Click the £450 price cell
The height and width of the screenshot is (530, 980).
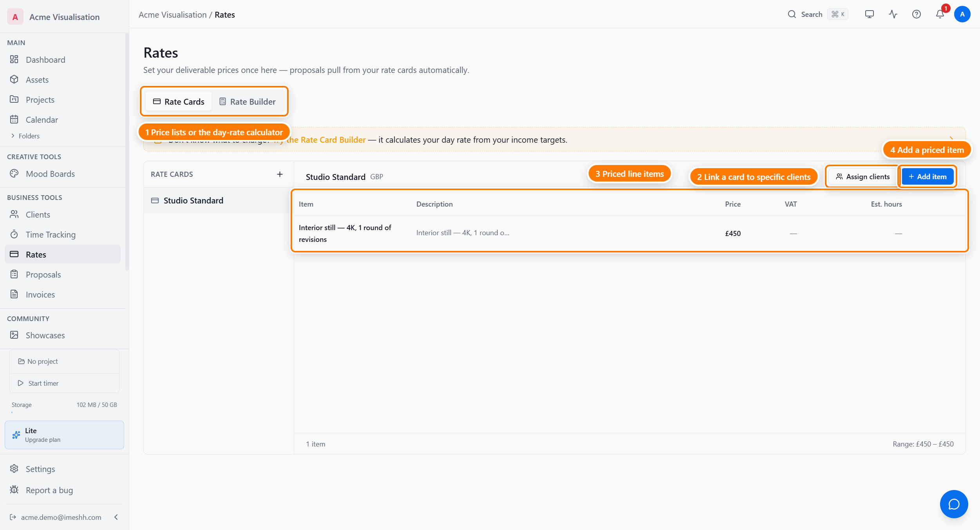click(x=733, y=233)
